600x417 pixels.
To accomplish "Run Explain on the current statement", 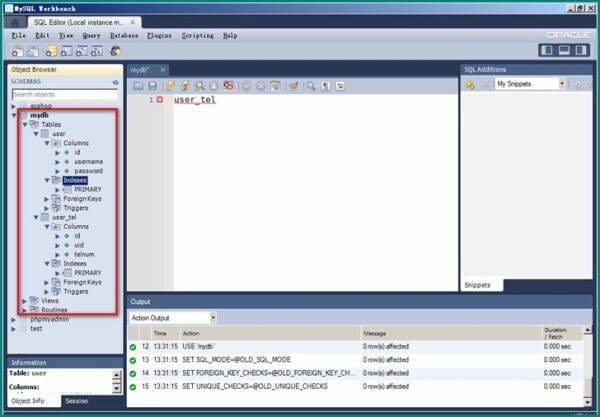I will coord(199,86).
